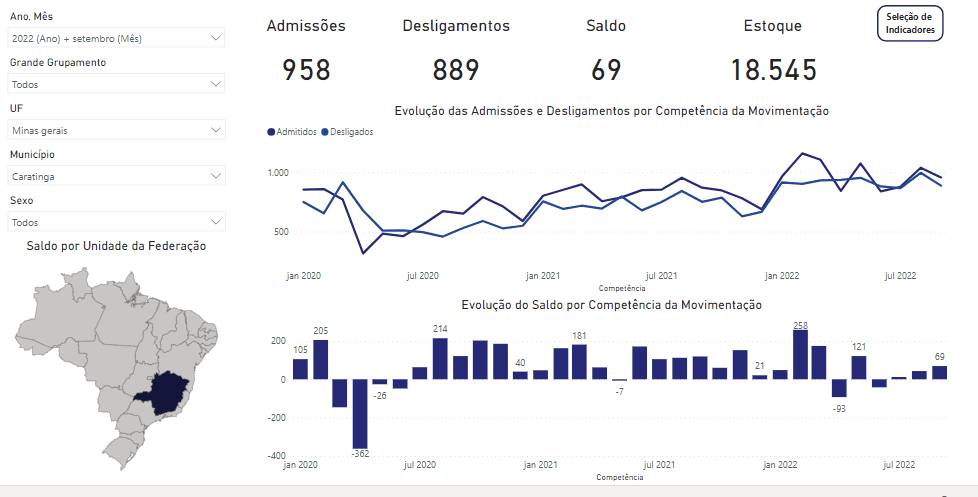Click the Estoque value 18.545
Screen dimensions: 978x497
click(x=773, y=70)
